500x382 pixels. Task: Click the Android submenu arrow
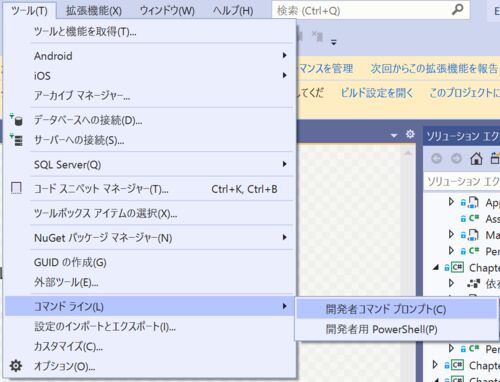pos(284,55)
